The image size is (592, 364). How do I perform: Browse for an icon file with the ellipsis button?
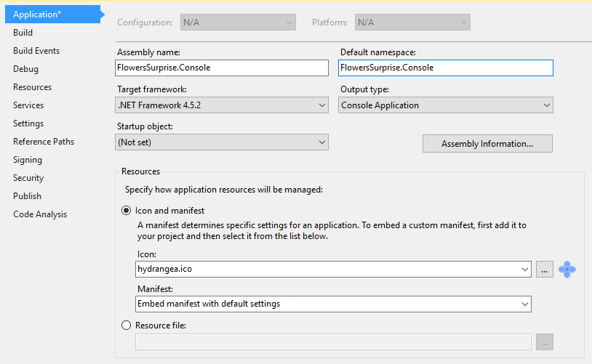click(545, 270)
